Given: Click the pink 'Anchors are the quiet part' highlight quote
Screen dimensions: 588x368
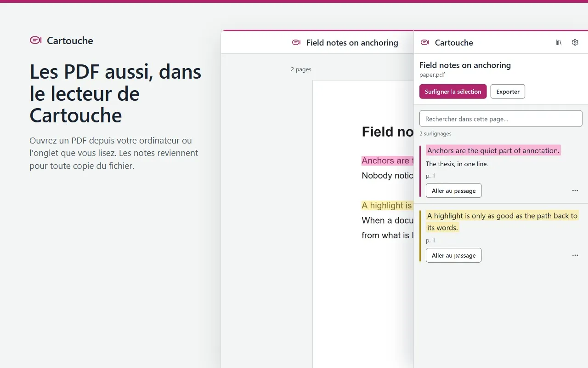Looking at the screenshot, I should click(493, 150).
